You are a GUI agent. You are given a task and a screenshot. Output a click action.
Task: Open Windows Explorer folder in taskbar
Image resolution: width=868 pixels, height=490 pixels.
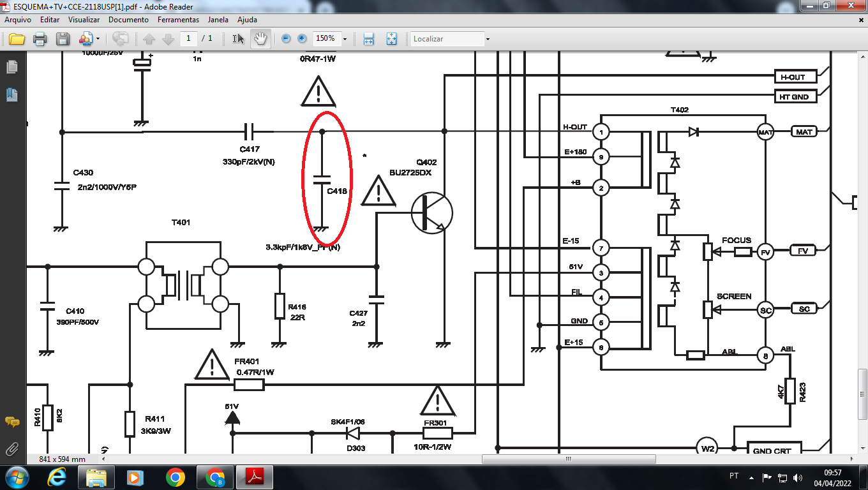(96, 477)
